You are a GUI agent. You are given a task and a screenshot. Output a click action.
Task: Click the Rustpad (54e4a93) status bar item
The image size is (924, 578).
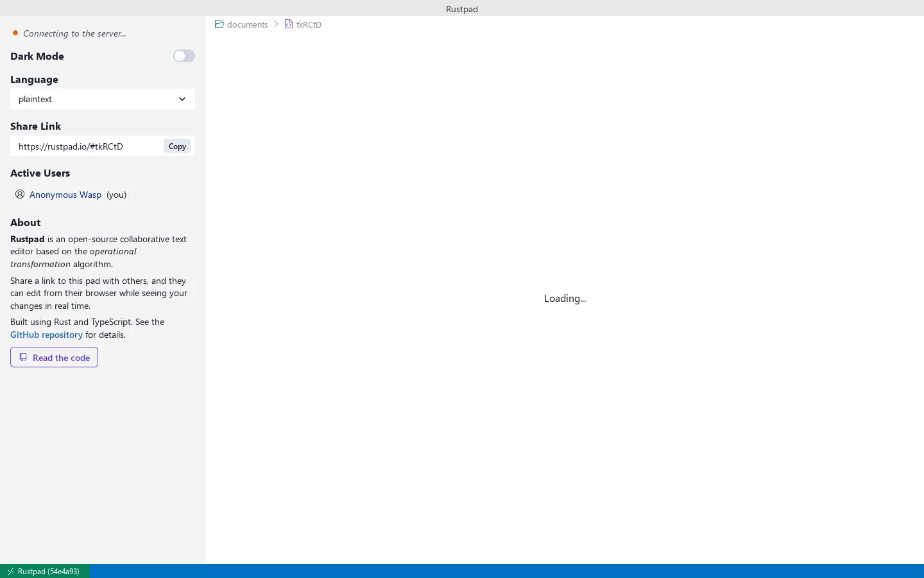[45, 571]
